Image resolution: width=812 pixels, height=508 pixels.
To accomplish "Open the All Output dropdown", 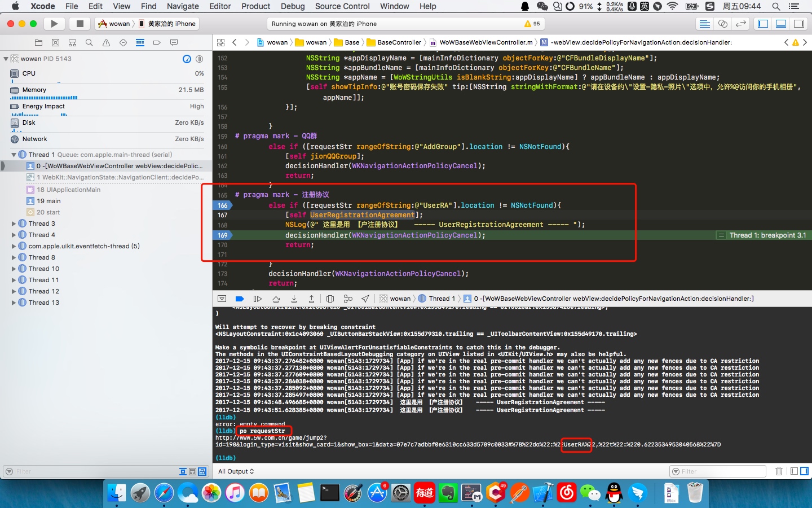I will 236,471.
